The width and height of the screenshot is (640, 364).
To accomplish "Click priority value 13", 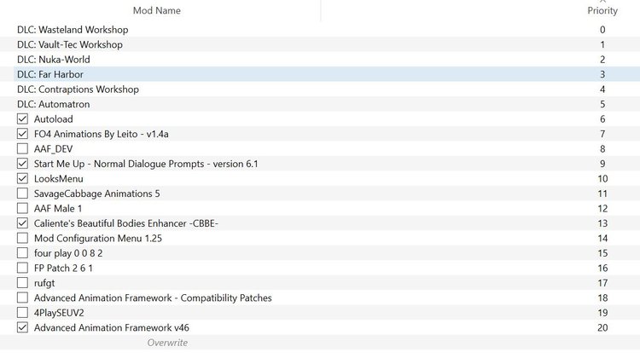I will click(602, 223).
